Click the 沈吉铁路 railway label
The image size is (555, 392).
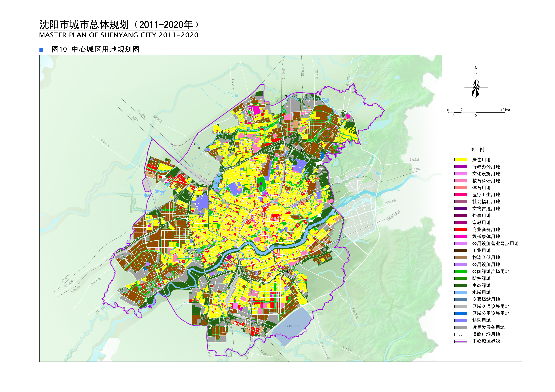[414, 169]
